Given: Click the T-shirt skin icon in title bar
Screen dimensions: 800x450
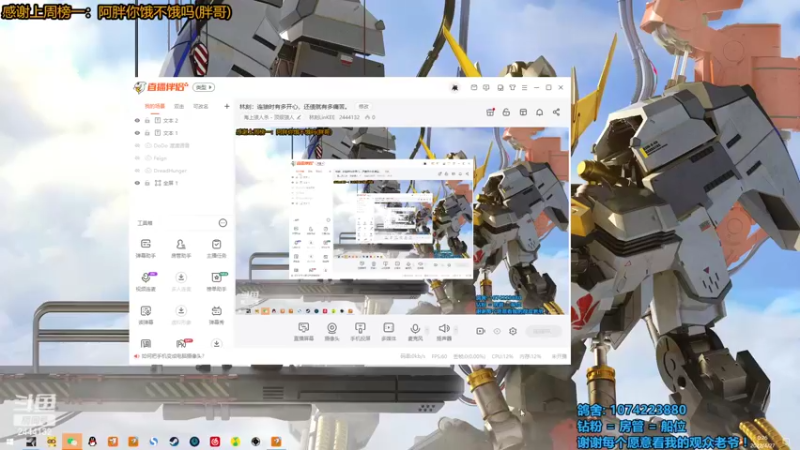Looking at the screenshot, I should (512, 88).
